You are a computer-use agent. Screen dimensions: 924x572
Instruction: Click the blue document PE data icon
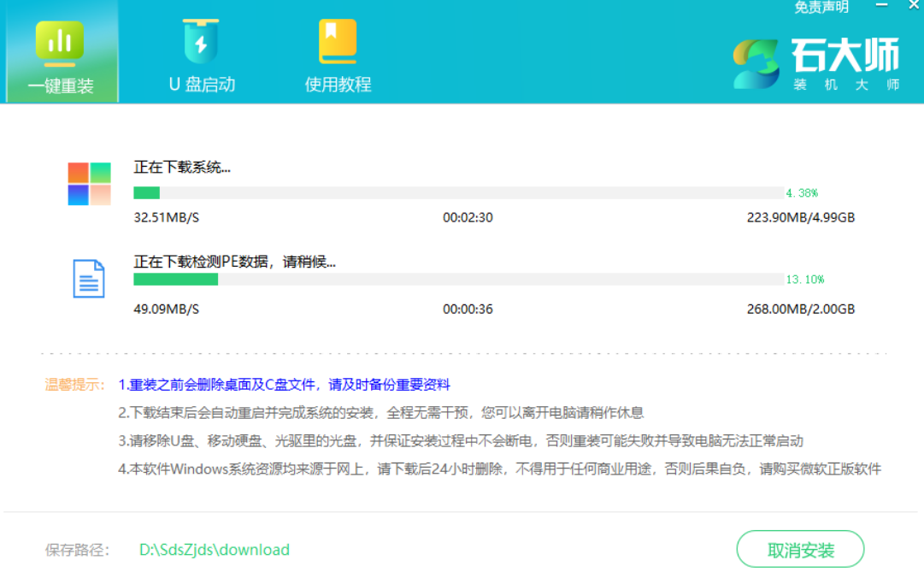click(89, 279)
